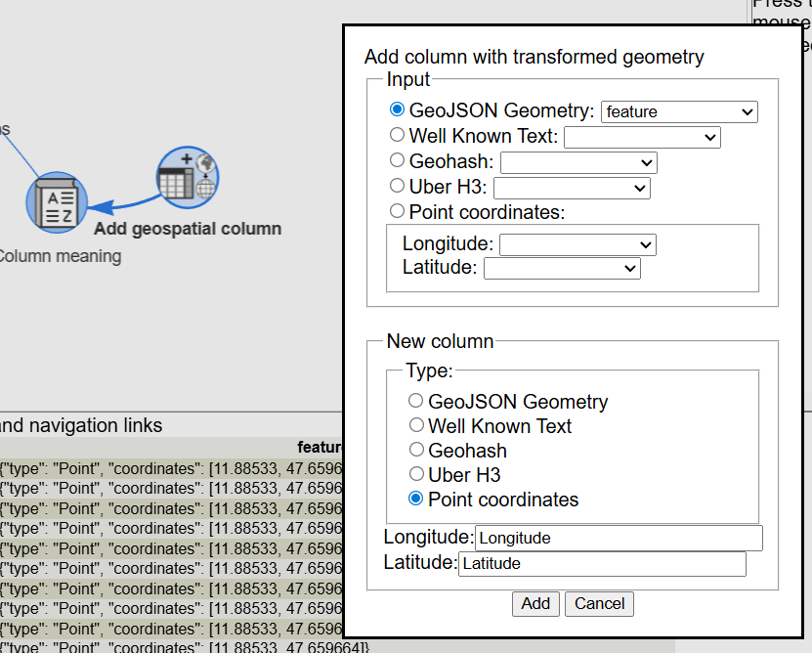Choose Uber H3 as new column type
812x653 pixels.
pos(416,475)
